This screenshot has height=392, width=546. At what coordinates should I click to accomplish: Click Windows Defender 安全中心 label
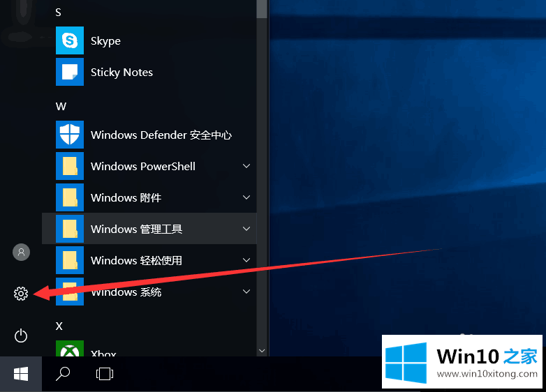coord(161,135)
